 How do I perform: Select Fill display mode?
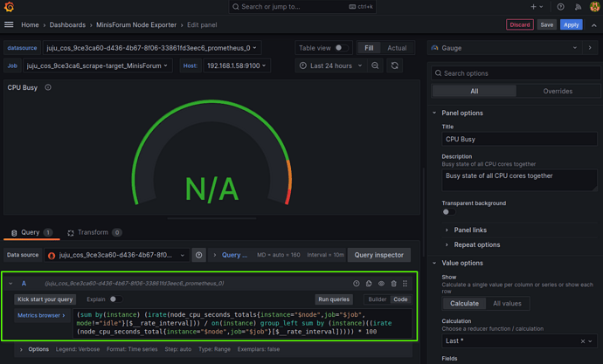[x=369, y=48]
